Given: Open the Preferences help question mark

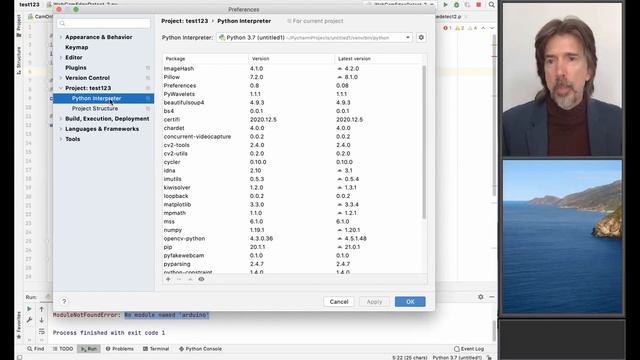Looking at the screenshot, I should (x=64, y=301).
